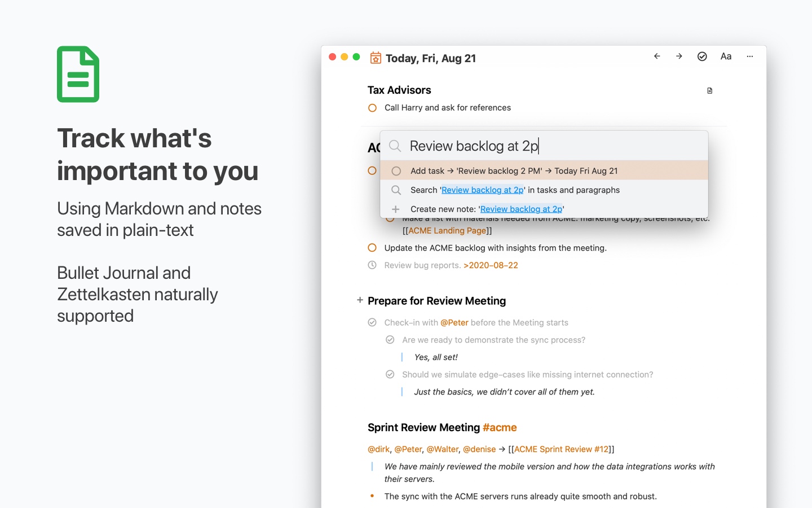Click the forward navigation arrow

[679, 56]
